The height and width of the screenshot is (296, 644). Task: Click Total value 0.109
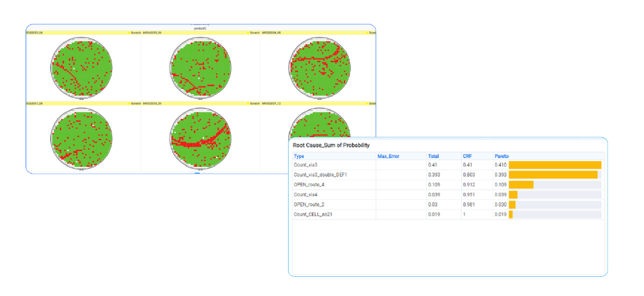pyautogui.click(x=434, y=184)
